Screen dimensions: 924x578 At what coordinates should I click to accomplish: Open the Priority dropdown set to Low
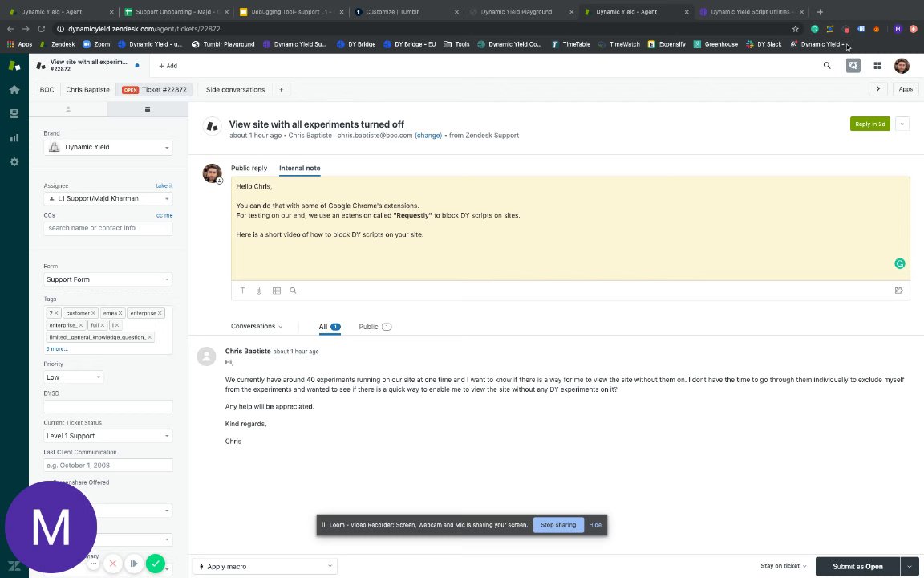[x=74, y=377]
